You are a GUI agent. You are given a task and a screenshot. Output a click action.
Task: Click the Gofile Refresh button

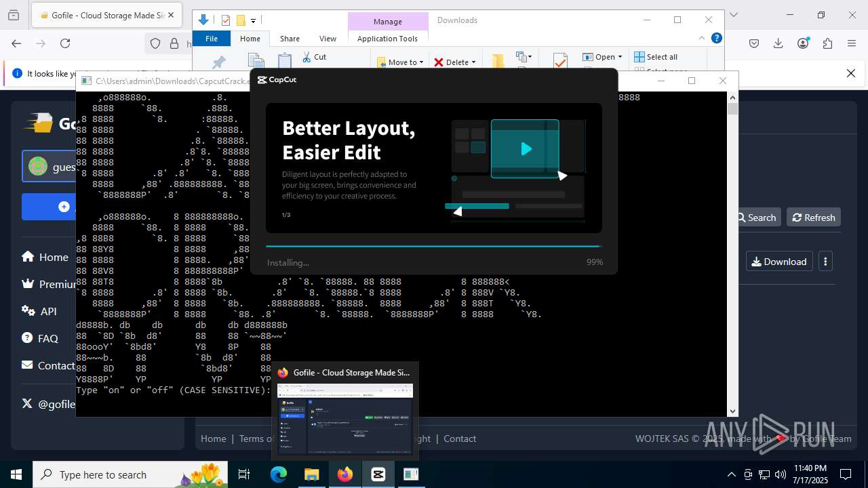(x=814, y=218)
